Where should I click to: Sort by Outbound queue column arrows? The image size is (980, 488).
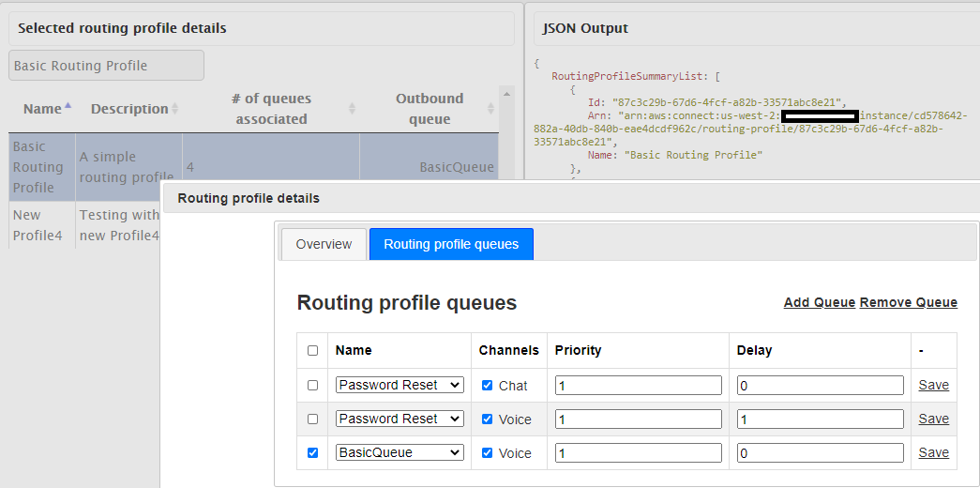point(490,109)
